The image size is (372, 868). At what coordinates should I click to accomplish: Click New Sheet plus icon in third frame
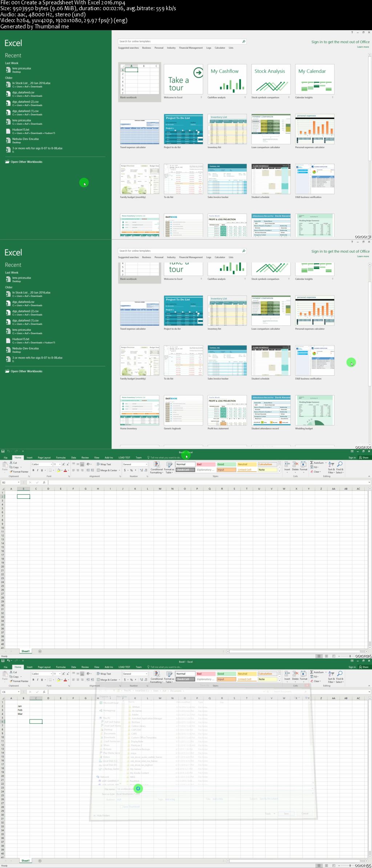tap(40, 651)
